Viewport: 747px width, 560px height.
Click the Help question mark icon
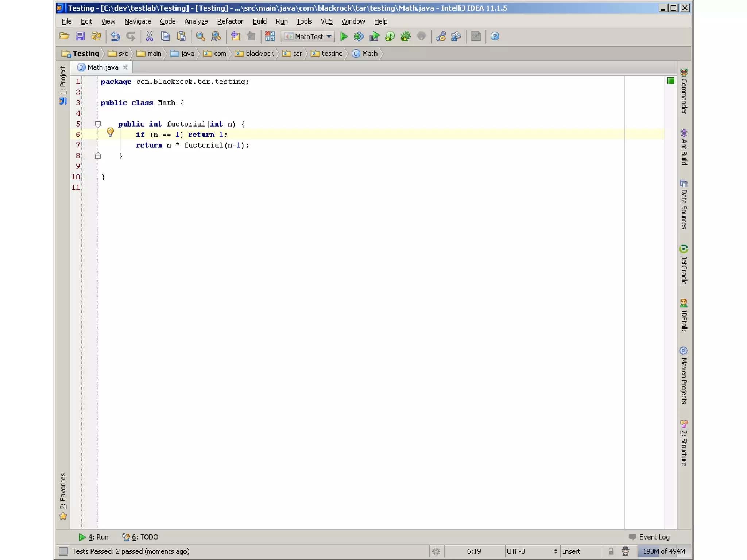495,36
